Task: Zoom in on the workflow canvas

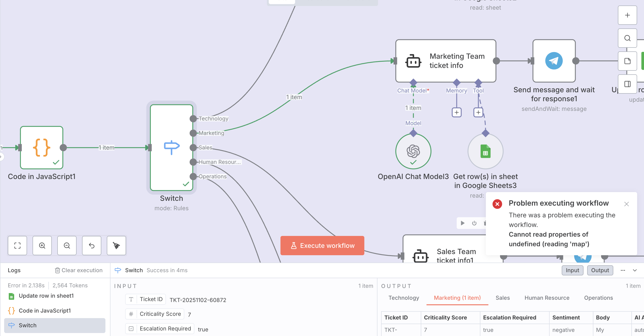Action: (x=42, y=245)
